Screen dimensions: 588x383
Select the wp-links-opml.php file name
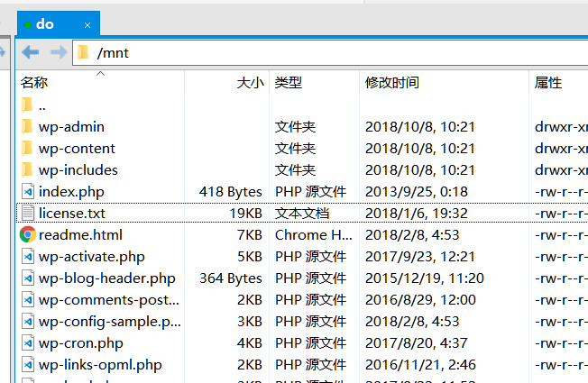100,365
